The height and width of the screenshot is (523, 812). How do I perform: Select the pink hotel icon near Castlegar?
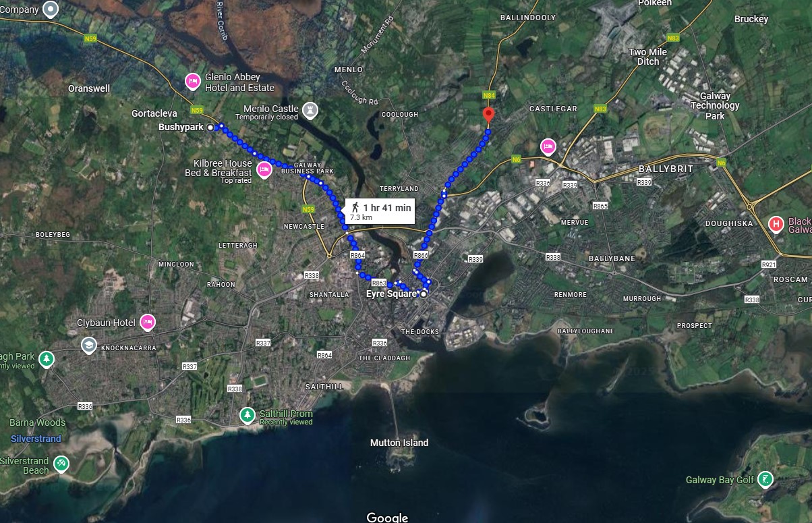[x=548, y=146]
